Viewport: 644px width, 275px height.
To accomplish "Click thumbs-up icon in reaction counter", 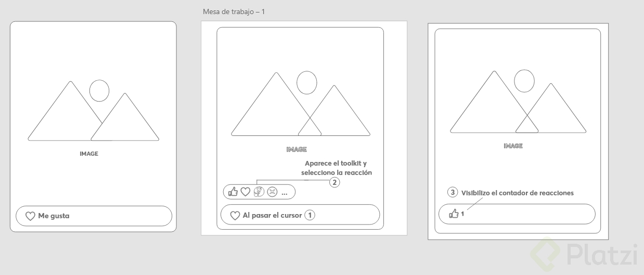I will point(454,214).
